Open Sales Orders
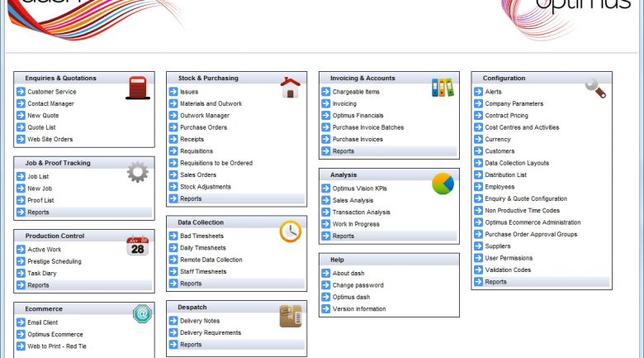The height and width of the screenshot is (358, 644). [198, 175]
